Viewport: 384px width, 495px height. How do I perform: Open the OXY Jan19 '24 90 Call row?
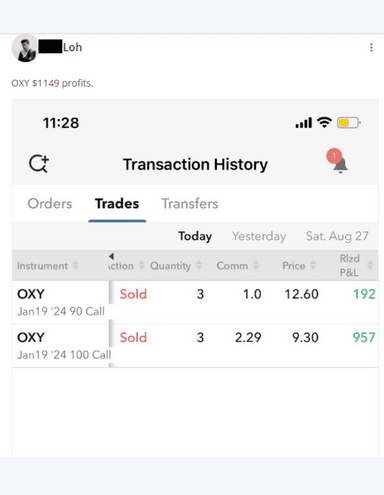tap(195, 302)
